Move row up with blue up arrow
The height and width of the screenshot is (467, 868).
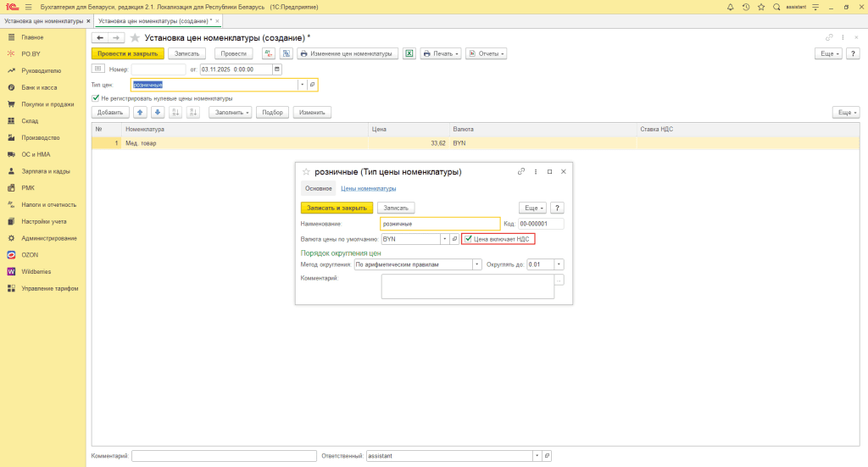pyautogui.click(x=140, y=112)
